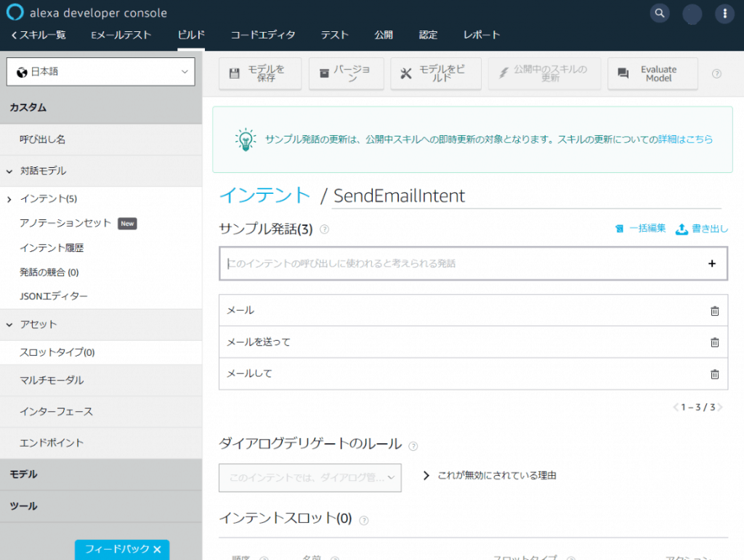This screenshot has width=744, height=560.
Task: Click the 書き出し export link
Action: pos(702,229)
